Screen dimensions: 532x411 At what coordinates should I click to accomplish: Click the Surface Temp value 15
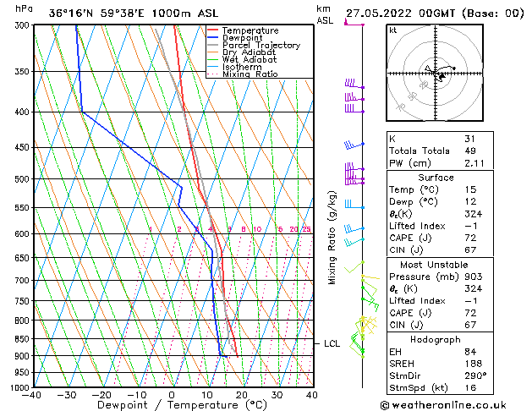(x=470, y=189)
